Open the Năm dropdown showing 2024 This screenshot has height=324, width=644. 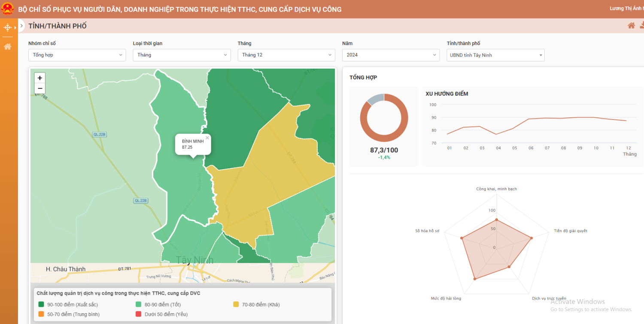tap(391, 55)
